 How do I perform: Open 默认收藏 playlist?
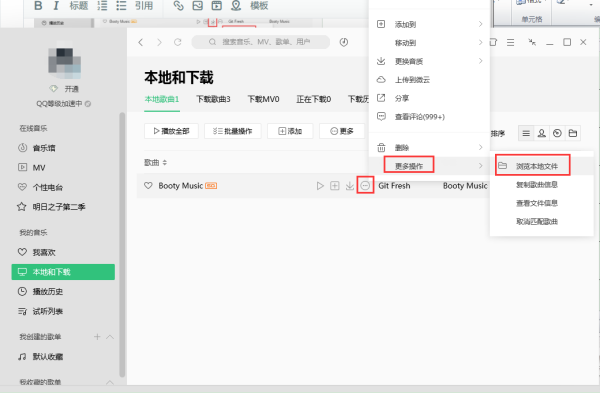tap(41, 357)
